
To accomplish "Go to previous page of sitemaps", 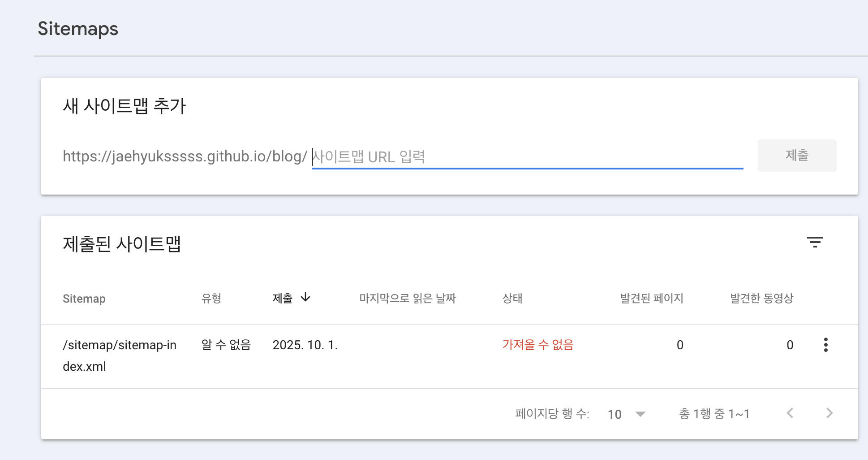I will click(x=790, y=413).
